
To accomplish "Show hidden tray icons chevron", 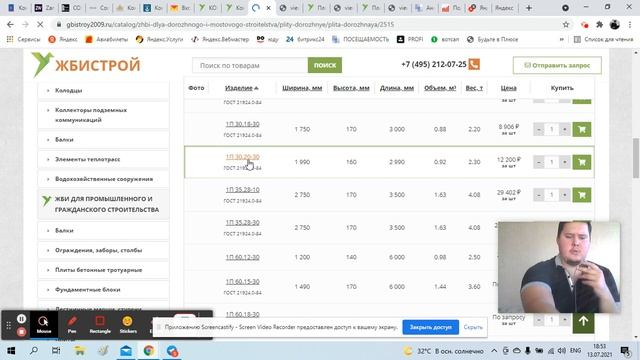I will 494,351.
